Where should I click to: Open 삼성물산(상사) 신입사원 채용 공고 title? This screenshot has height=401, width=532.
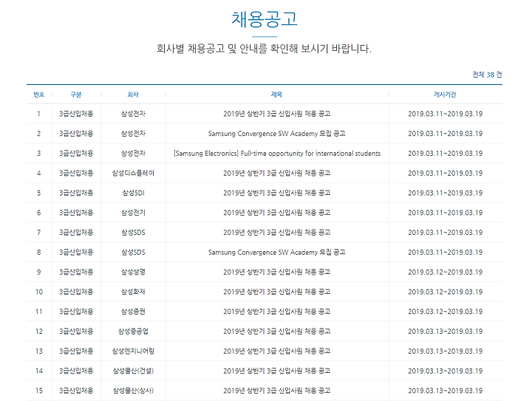[276, 391]
